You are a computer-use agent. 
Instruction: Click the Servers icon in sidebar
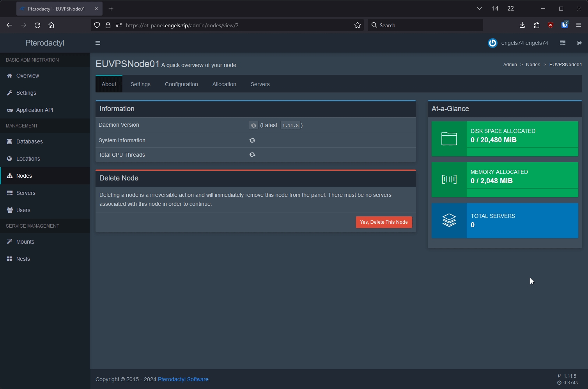pyautogui.click(x=9, y=193)
